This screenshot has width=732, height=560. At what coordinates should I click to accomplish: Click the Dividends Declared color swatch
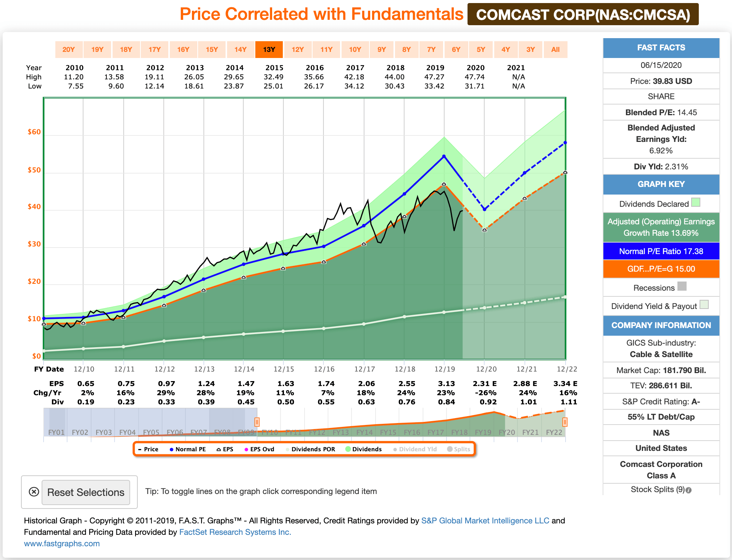696,203
